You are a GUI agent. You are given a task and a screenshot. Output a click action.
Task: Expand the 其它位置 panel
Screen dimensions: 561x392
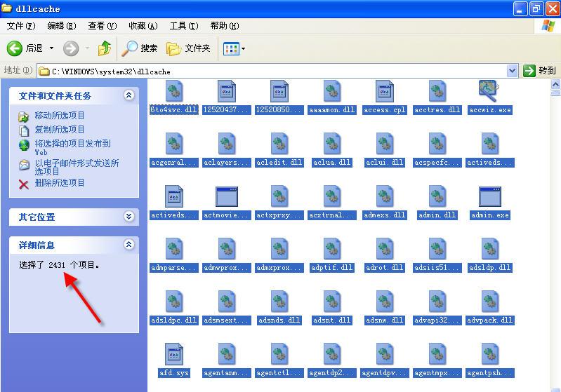pyautogui.click(x=128, y=216)
